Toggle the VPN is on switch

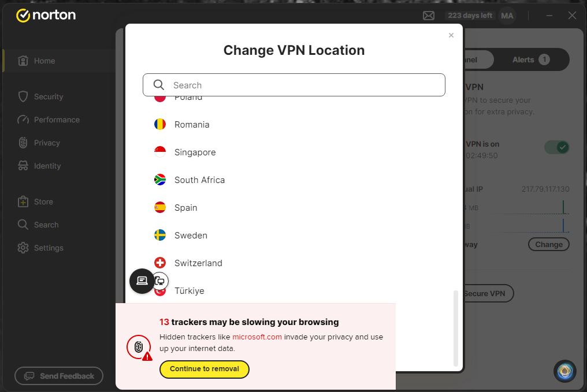coord(557,147)
